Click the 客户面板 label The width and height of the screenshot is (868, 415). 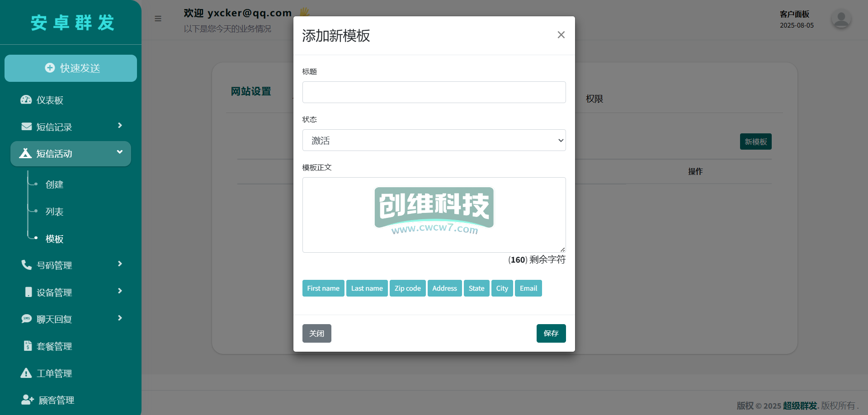coord(794,14)
